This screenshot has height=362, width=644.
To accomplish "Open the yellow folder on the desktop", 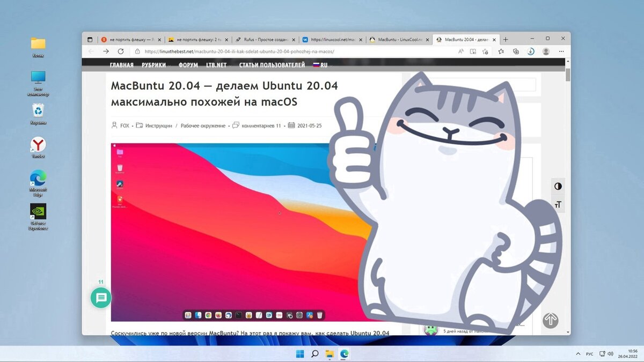I will (x=38, y=47).
